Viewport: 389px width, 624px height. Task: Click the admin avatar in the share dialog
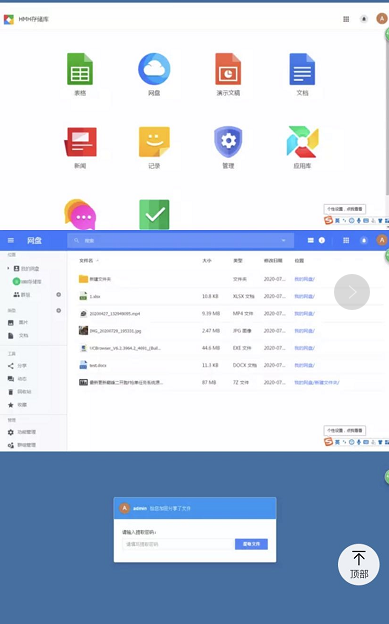125,508
